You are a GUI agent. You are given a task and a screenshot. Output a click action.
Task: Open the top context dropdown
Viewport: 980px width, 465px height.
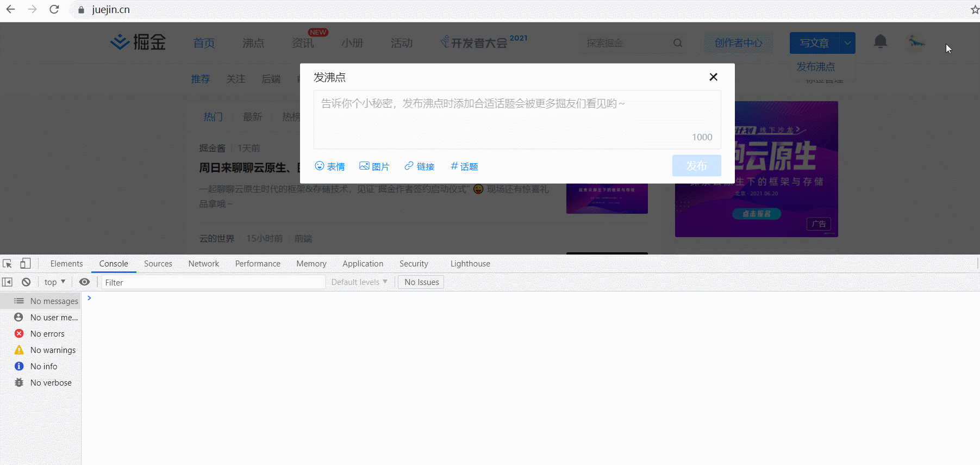click(55, 282)
